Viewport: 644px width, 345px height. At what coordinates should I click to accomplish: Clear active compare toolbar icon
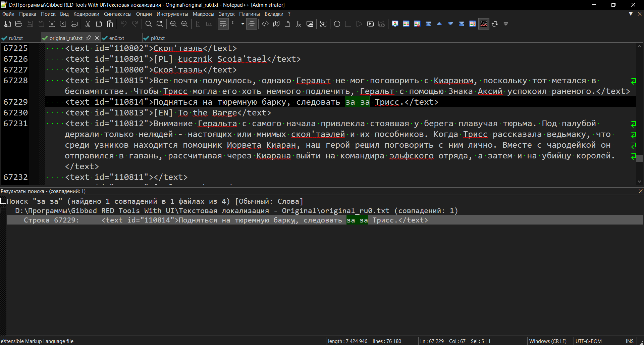(417, 24)
